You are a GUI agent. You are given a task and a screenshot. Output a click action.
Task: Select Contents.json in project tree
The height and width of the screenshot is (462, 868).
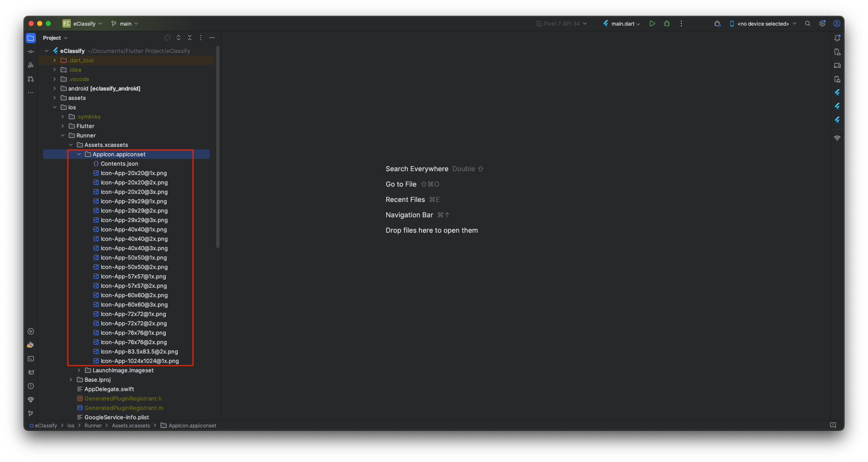tap(119, 164)
